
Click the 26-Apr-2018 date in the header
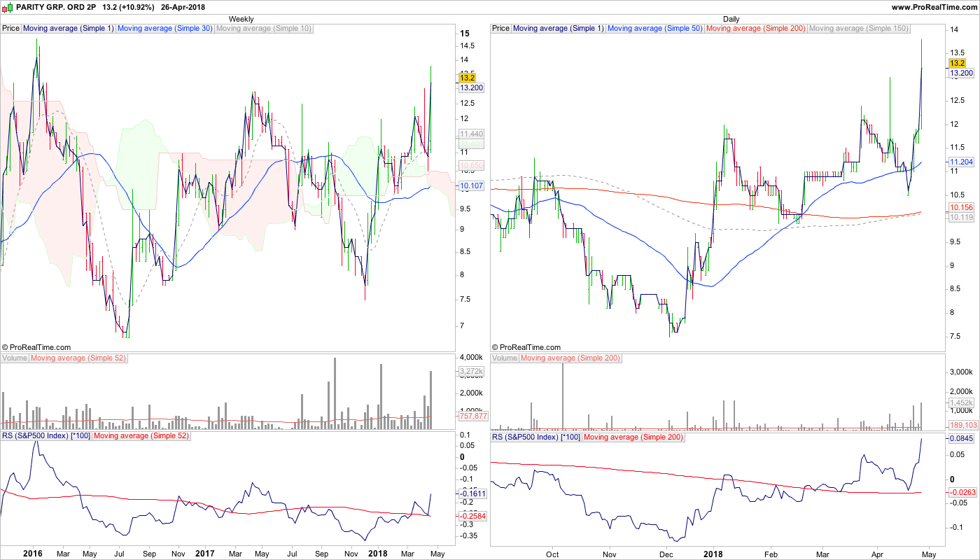click(x=183, y=7)
